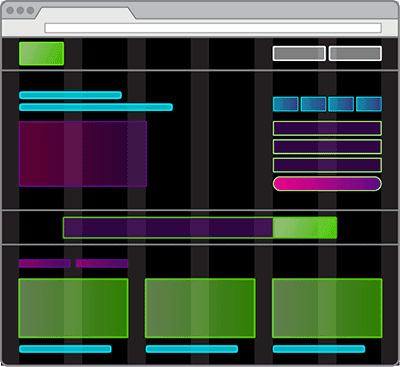
Task: Click the green button attached to the banner field
Action: 305,228
